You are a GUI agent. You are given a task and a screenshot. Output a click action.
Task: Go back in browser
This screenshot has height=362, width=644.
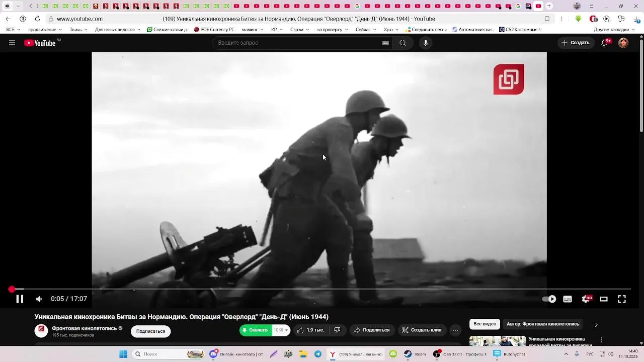click(x=8, y=19)
